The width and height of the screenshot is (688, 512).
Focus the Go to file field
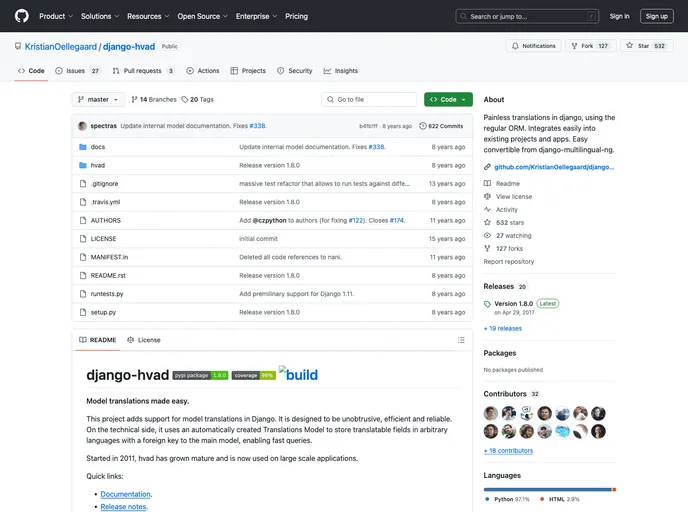click(x=369, y=100)
